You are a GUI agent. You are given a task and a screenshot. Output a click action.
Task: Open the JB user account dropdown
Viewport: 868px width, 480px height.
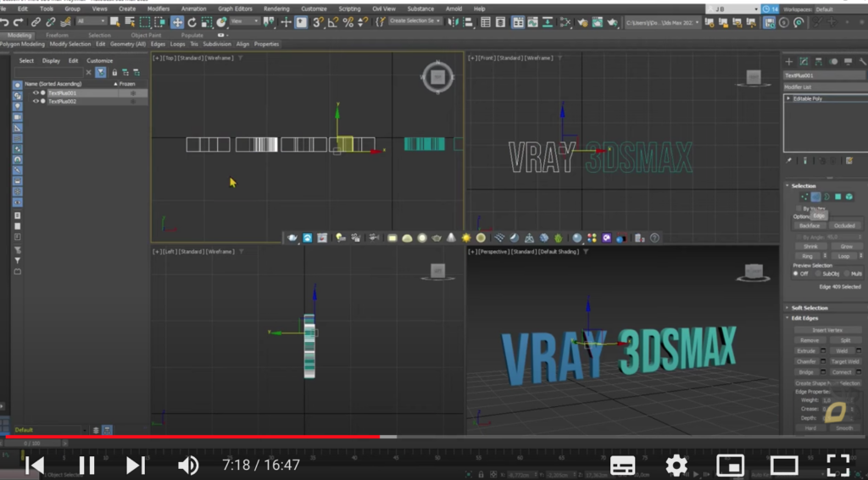pos(732,9)
